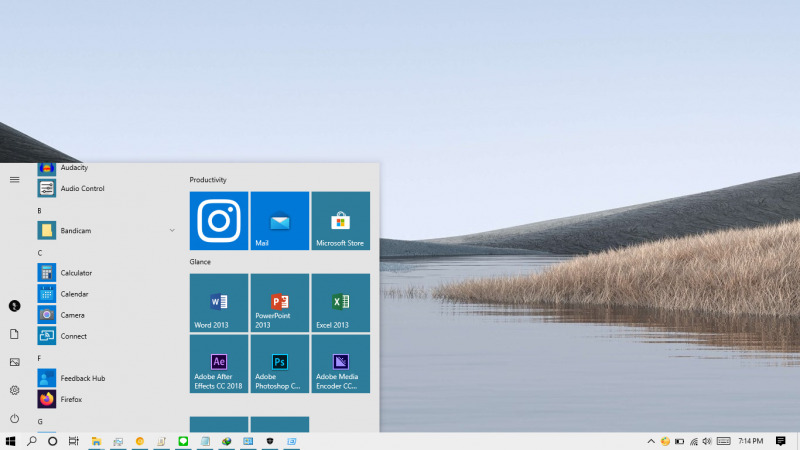Open Wi-Fi network flyout in tray

[x=693, y=441]
